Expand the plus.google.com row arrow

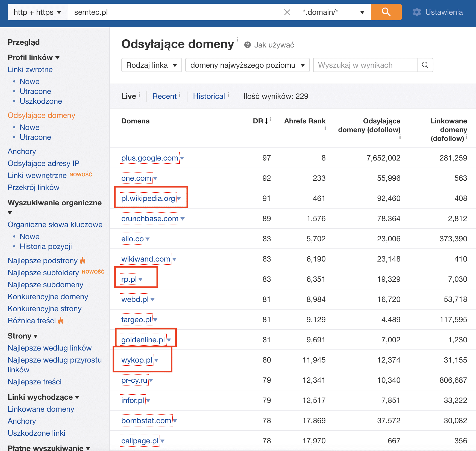[x=182, y=158]
